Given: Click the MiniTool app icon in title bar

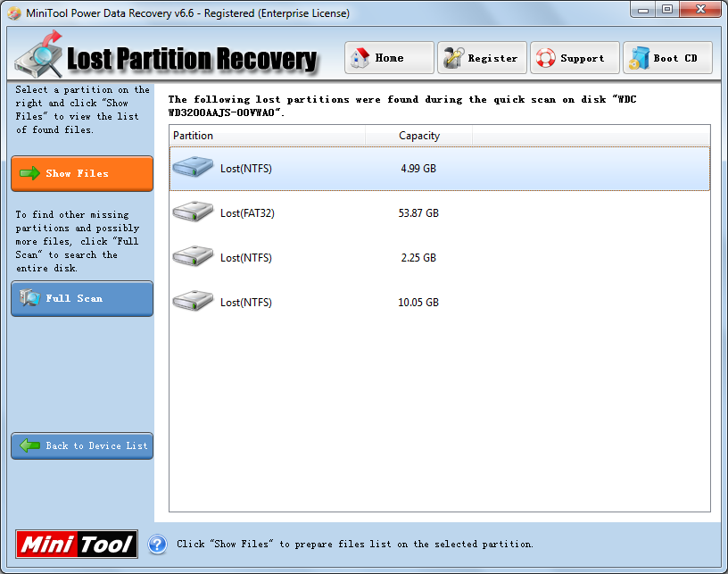Looking at the screenshot, I should (x=14, y=13).
